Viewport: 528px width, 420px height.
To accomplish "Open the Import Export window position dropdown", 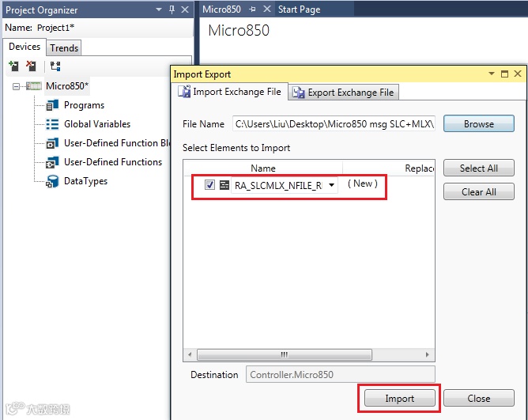I will (x=492, y=74).
